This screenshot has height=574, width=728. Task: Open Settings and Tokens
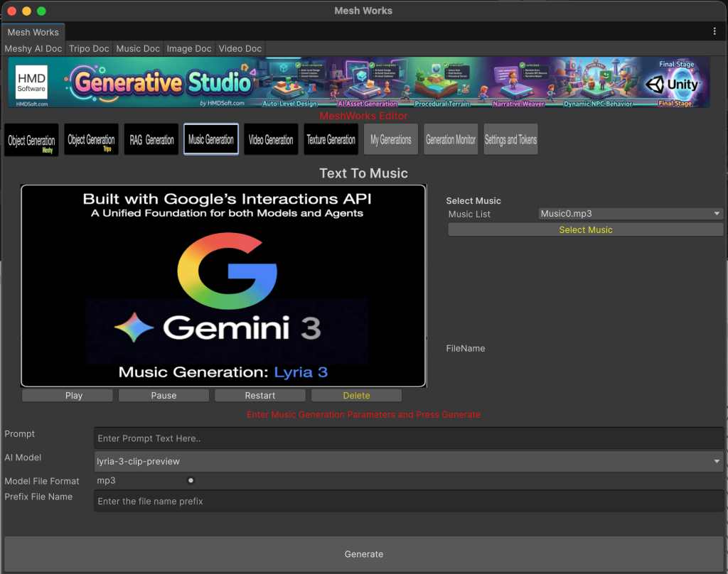click(x=510, y=140)
